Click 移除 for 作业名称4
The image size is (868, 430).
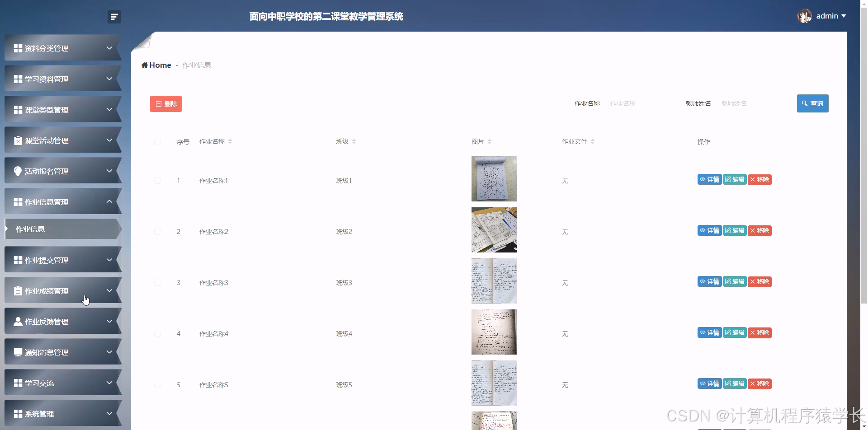(759, 332)
